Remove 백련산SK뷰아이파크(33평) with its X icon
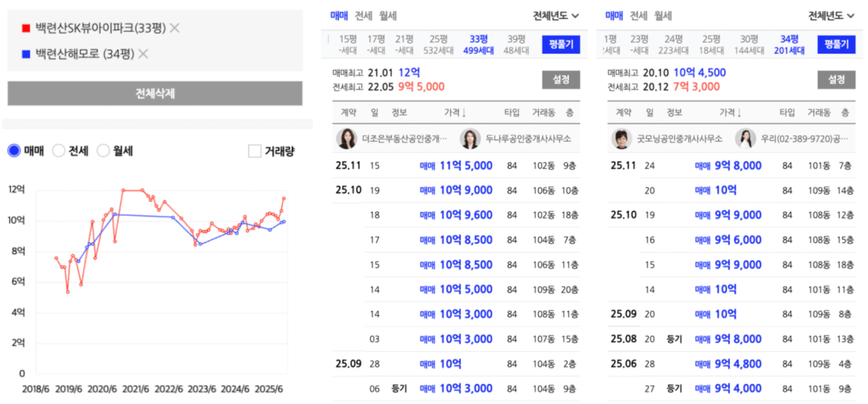 coord(175,28)
